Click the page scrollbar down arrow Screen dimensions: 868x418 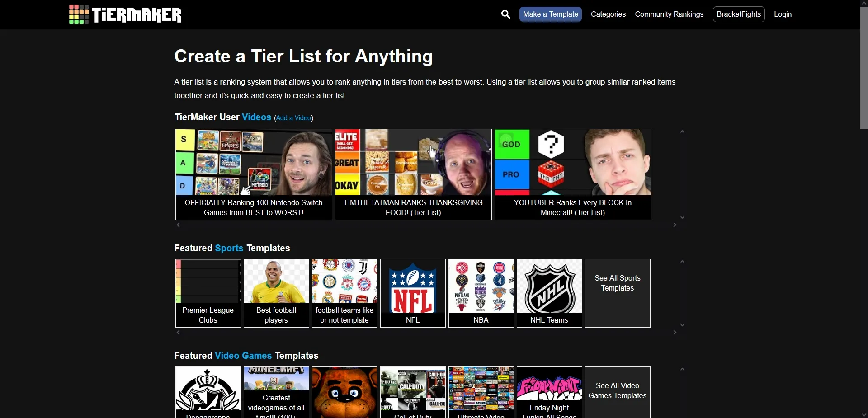864,414
